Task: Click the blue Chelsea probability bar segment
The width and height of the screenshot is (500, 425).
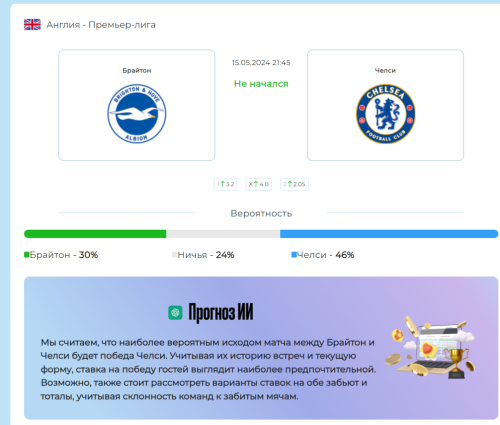Action: 389,234
